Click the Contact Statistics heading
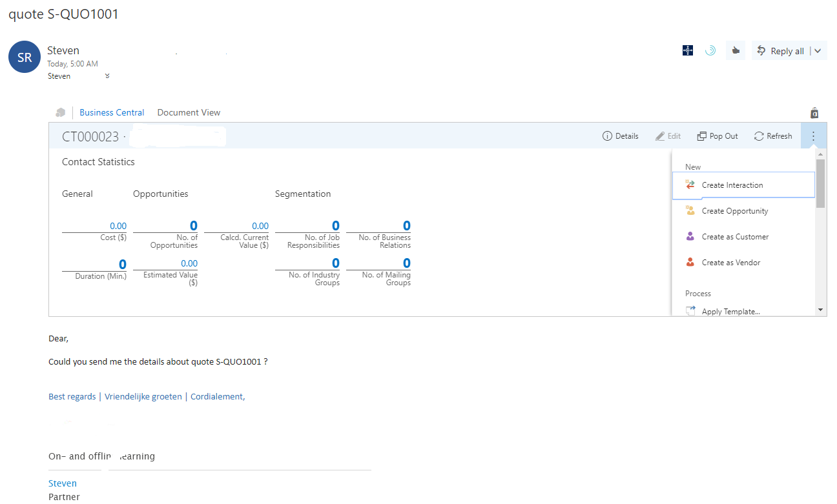 click(98, 162)
